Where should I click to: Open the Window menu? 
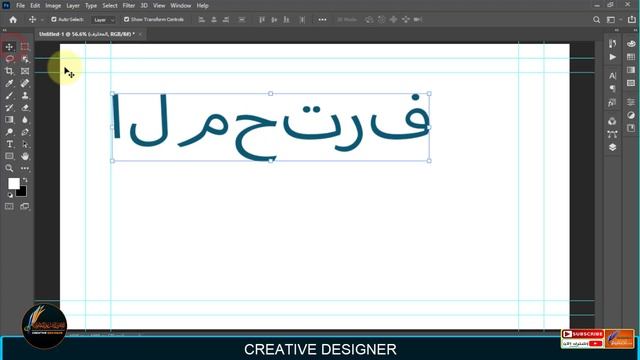click(x=181, y=6)
